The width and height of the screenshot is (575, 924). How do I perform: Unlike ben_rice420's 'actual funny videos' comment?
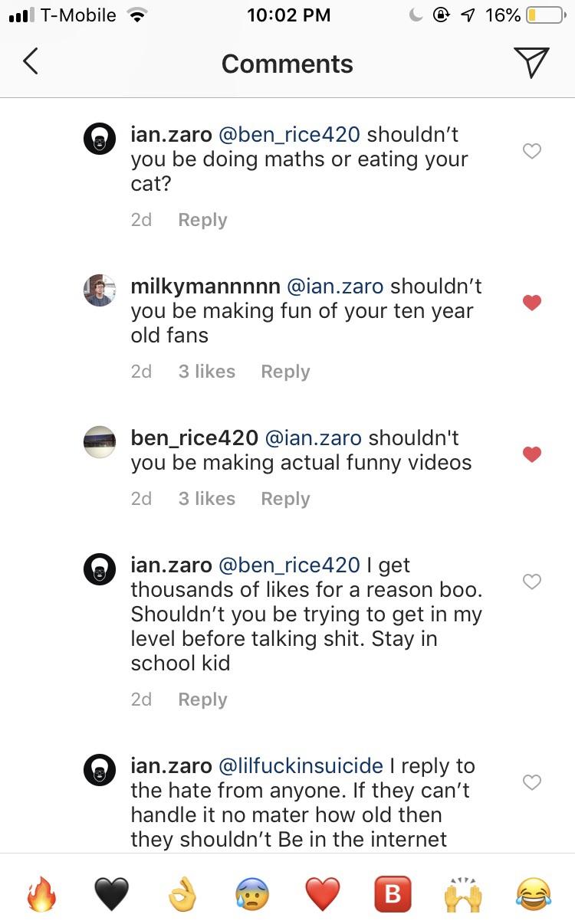[531, 454]
